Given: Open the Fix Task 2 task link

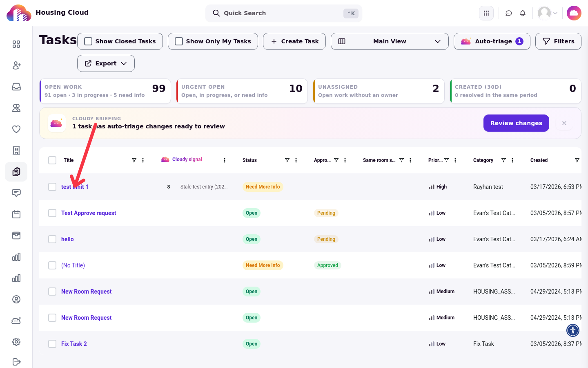Looking at the screenshot, I should pyautogui.click(x=74, y=344).
